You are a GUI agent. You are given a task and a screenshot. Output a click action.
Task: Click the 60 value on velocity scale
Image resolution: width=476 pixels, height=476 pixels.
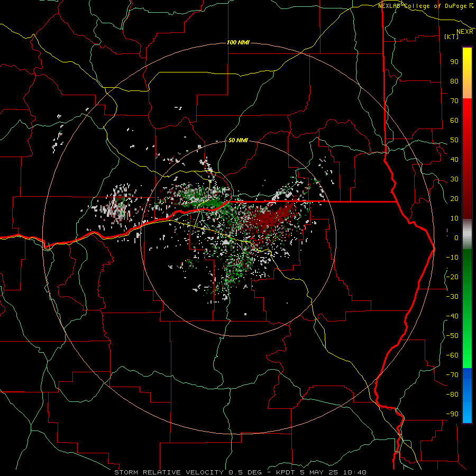pyautogui.click(x=454, y=120)
